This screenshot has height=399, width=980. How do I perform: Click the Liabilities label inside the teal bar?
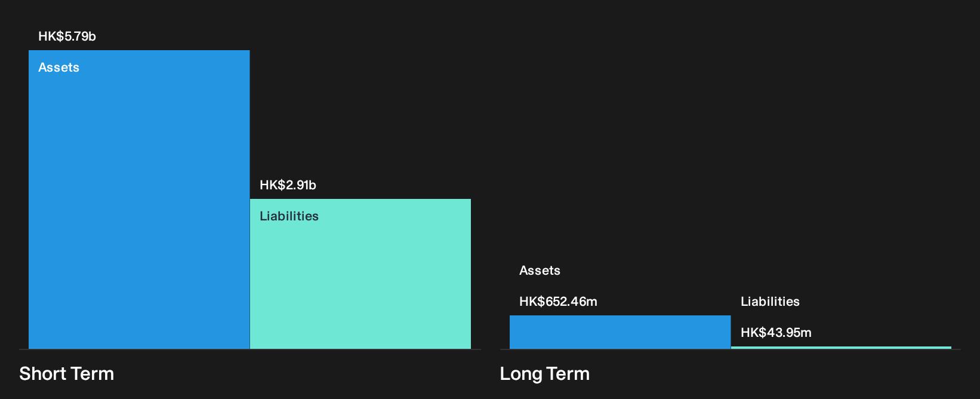pos(289,216)
